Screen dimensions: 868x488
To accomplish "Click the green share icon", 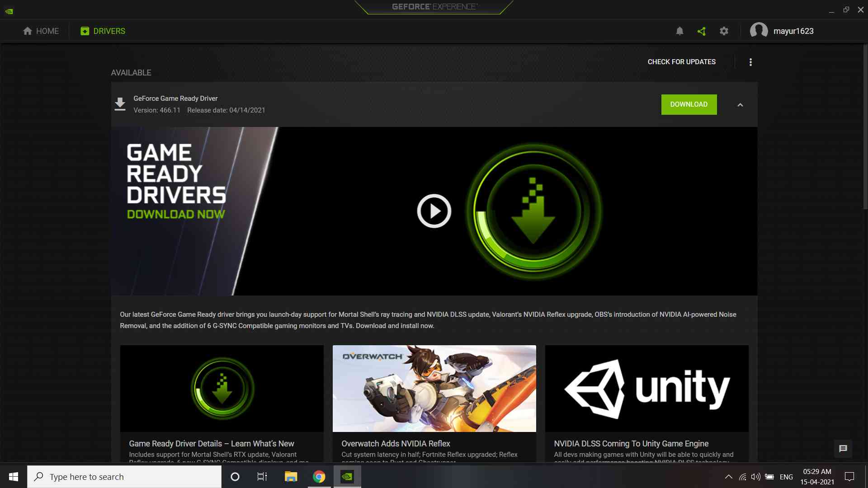I will click(702, 31).
